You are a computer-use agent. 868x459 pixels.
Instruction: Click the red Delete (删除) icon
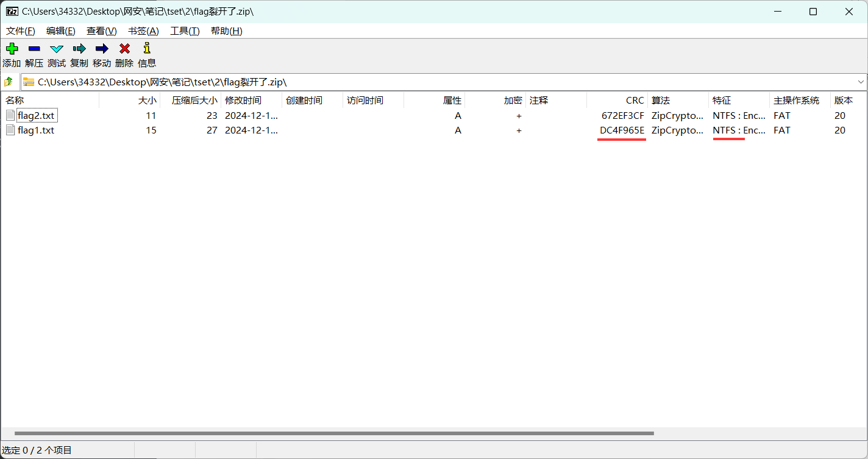(x=124, y=49)
